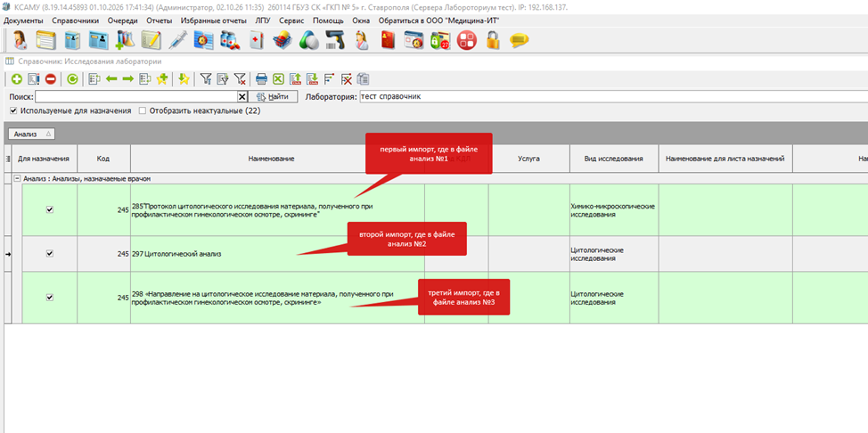Image resolution: width=868 pixels, height=433 pixels.
Task: Click the lab flasks icon with green plus
Action: [x=126, y=41]
